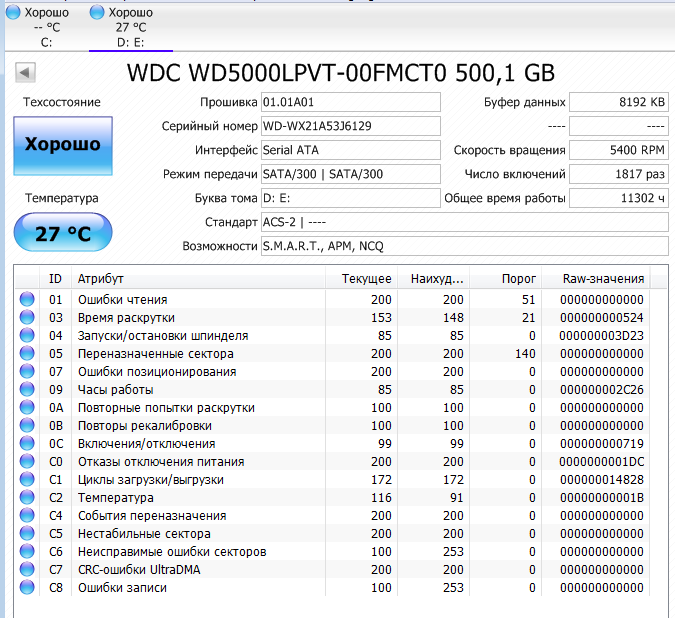Click the Буфер данных value 8192 KB
Image resolution: width=675 pixels, height=618 pixels.
(x=619, y=102)
